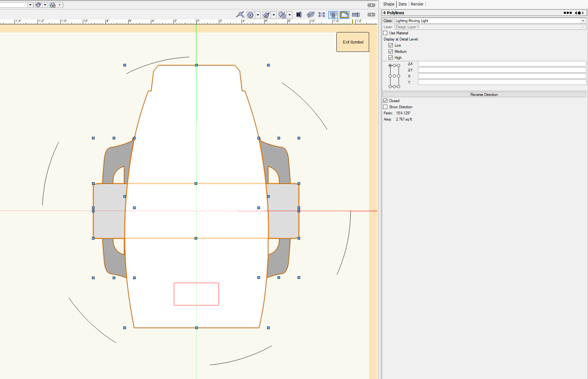Image resolution: width=588 pixels, height=379 pixels.
Task: Click the gear settings icon in toolbar
Action: point(250,15)
